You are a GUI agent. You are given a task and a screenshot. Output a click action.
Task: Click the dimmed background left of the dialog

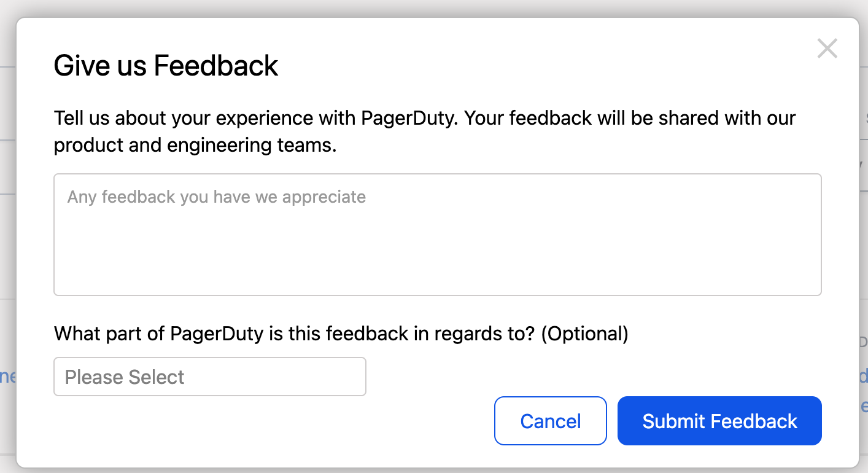point(7,246)
